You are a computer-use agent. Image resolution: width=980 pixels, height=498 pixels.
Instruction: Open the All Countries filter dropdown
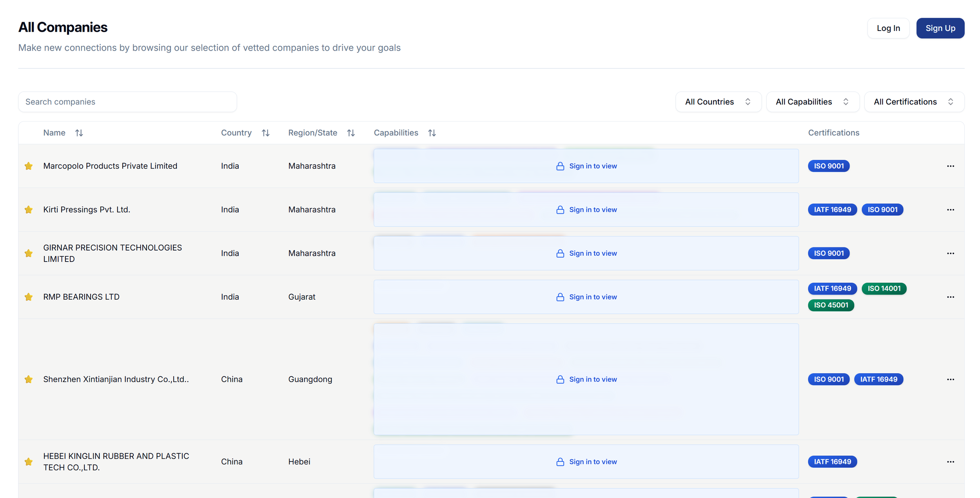[x=718, y=102]
